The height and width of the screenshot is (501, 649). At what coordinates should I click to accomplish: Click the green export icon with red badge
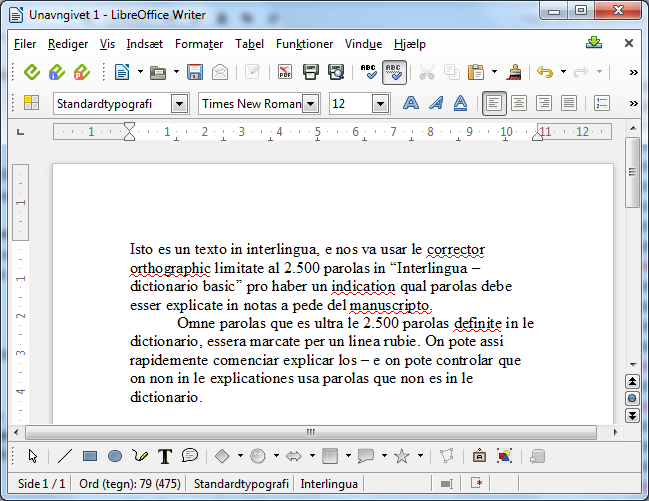(82, 72)
